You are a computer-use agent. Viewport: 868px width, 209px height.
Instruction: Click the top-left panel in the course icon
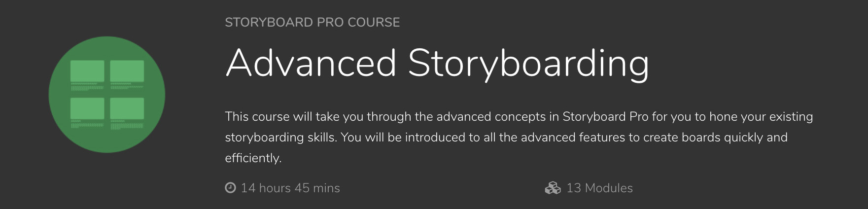pos(87,71)
